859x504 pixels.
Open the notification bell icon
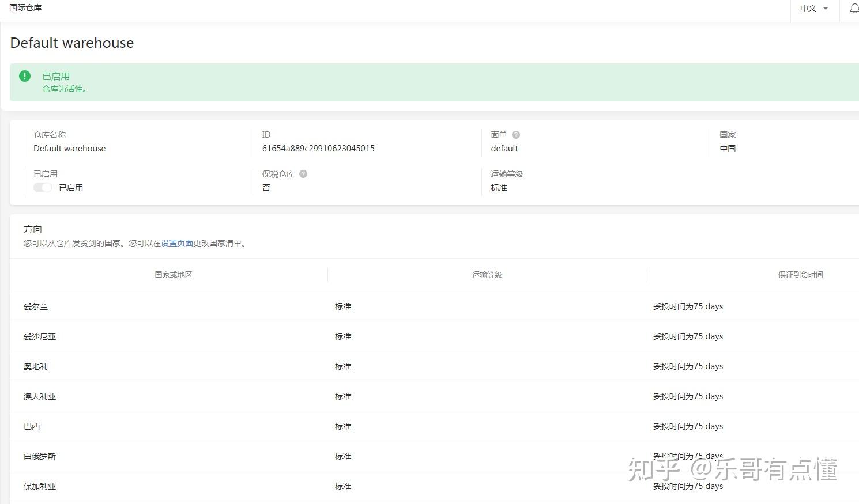854,9
